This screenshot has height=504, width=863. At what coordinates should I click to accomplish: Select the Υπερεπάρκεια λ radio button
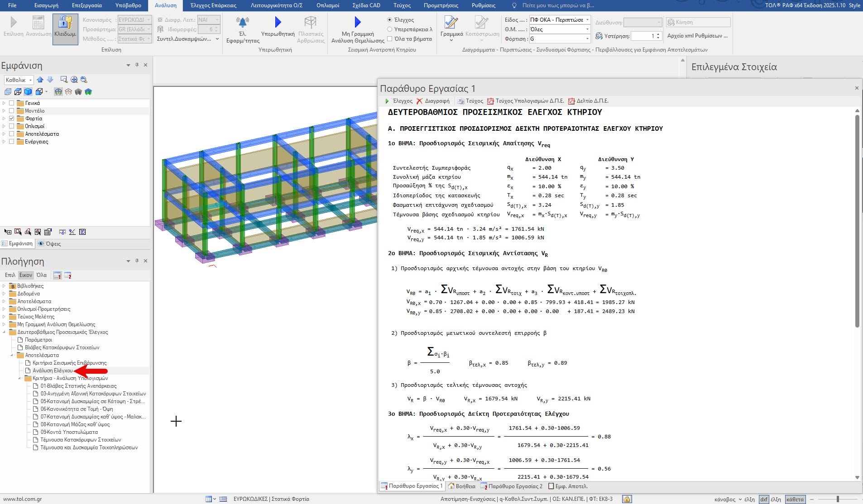[x=389, y=29]
